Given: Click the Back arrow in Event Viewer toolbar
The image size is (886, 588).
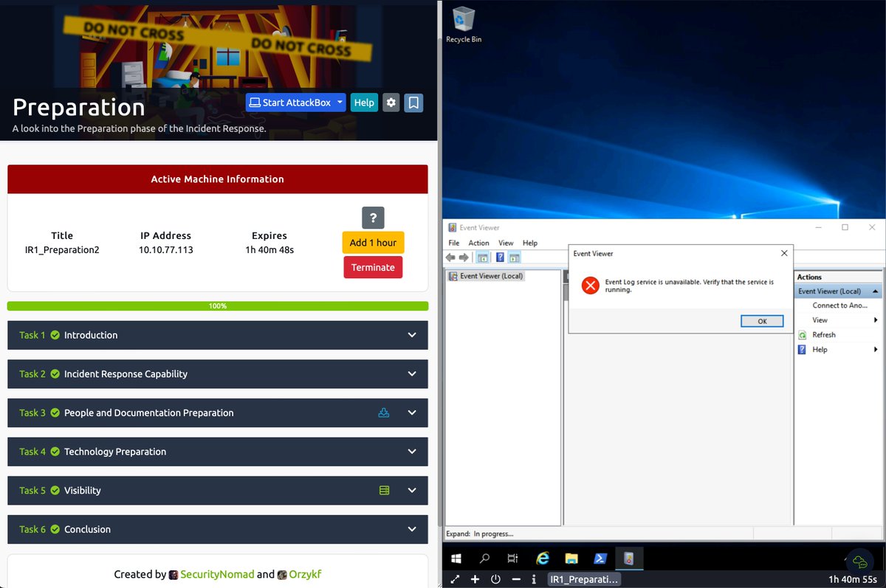Looking at the screenshot, I should pyautogui.click(x=450, y=257).
